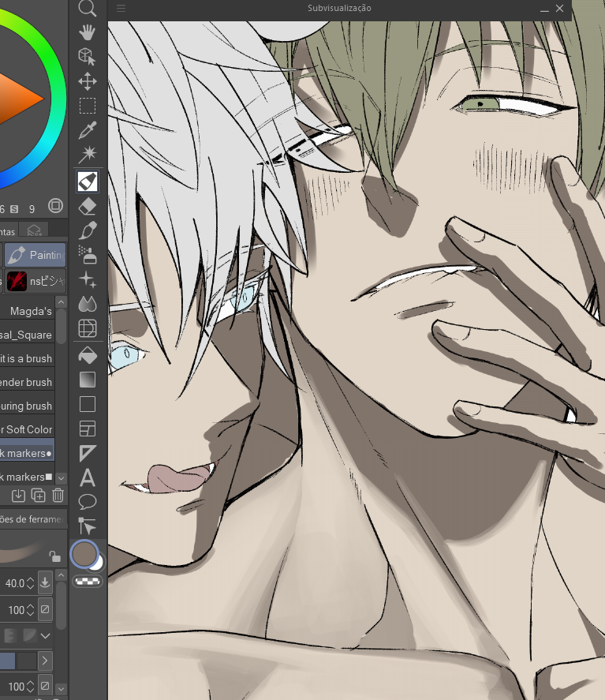Click the main brown drawing color swatch

pyautogui.click(x=84, y=553)
